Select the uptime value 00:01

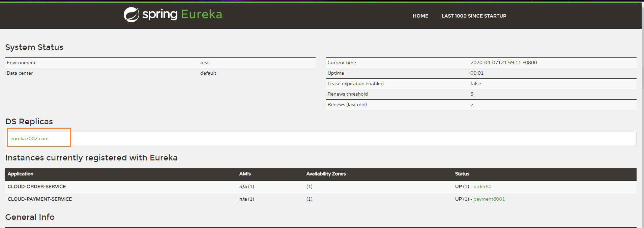pyautogui.click(x=477, y=73)
